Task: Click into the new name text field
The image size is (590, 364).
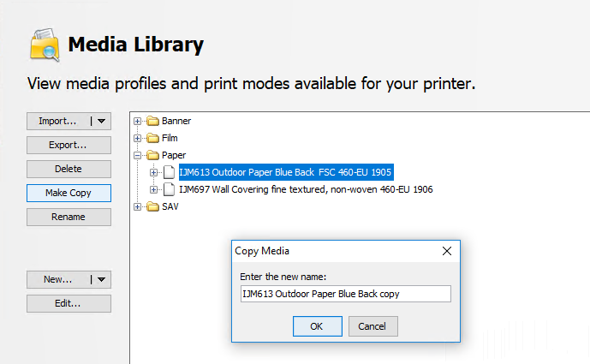Action: point(345,294)
